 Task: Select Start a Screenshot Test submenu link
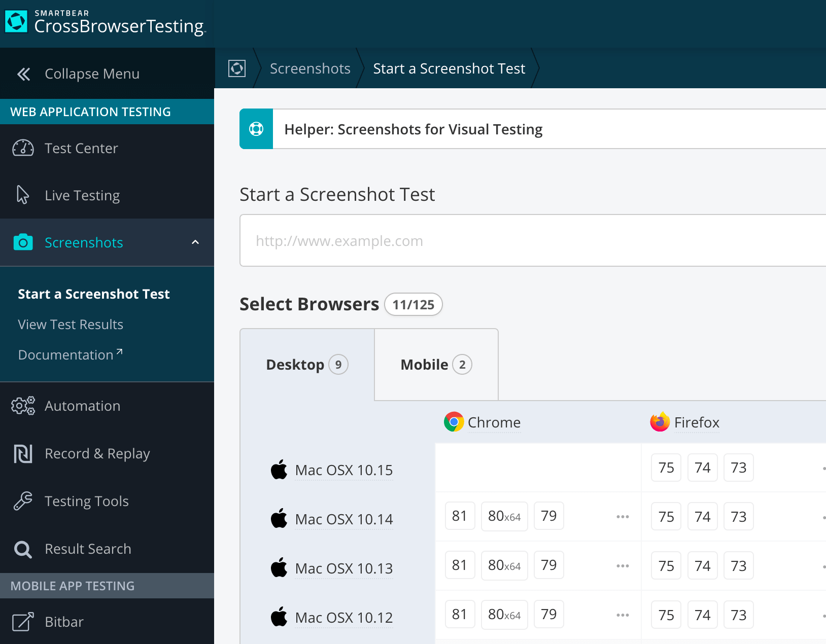point(94,294)
